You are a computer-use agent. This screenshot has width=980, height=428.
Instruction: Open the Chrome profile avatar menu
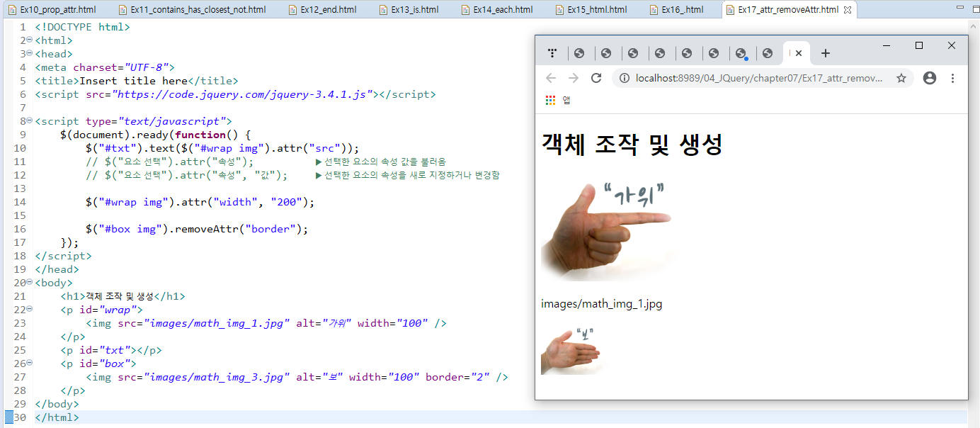[x=930, y=78]
